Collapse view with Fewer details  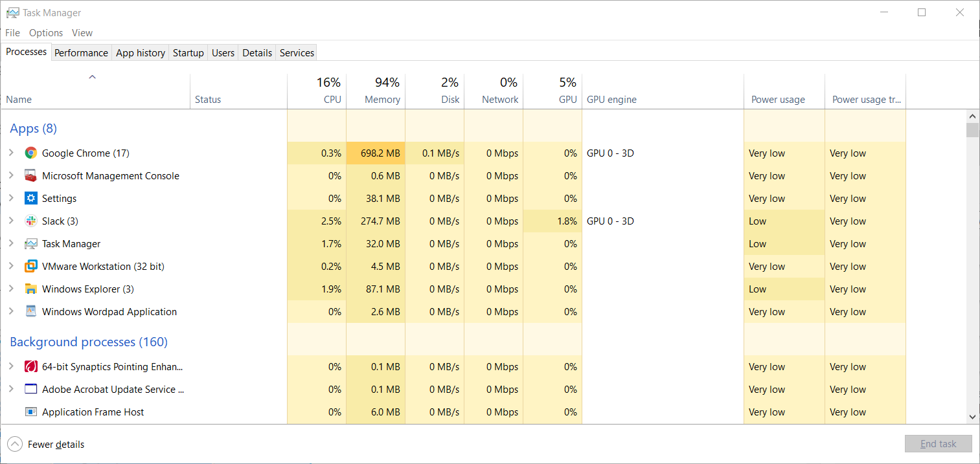pos(46,445)
